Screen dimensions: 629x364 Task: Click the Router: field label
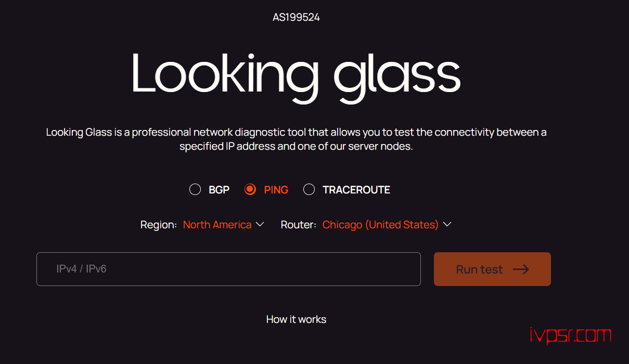[299, 225]
